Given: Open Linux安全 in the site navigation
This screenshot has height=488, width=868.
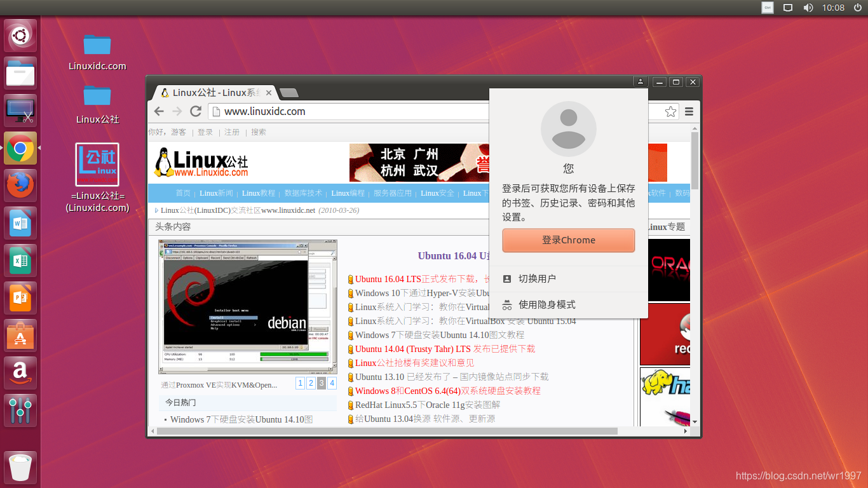Looking at the screenshot, I should click(x=438, y=193).
